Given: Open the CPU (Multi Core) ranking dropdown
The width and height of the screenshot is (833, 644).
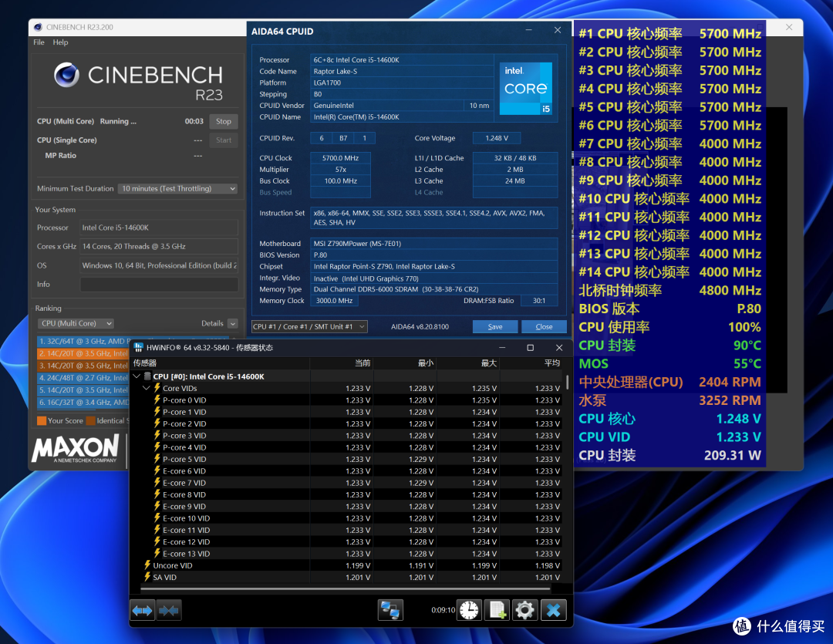Looking at the screenshot, I should [x=76, y=323].
